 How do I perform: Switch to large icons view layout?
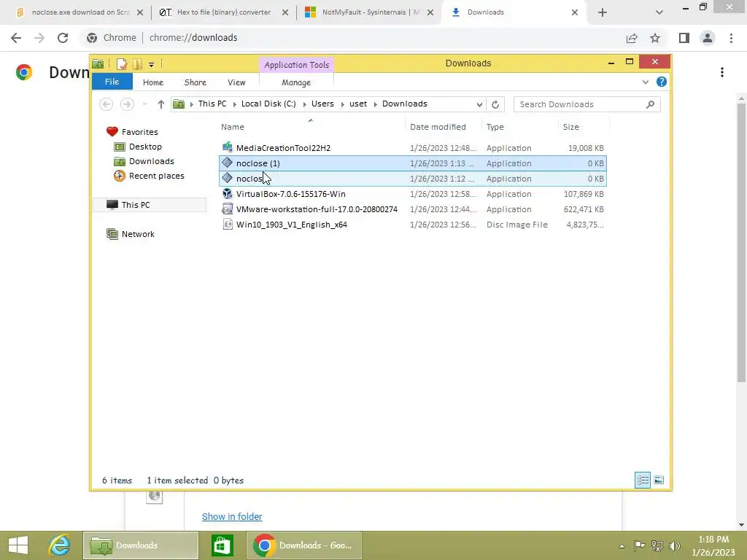click(659, 480)
